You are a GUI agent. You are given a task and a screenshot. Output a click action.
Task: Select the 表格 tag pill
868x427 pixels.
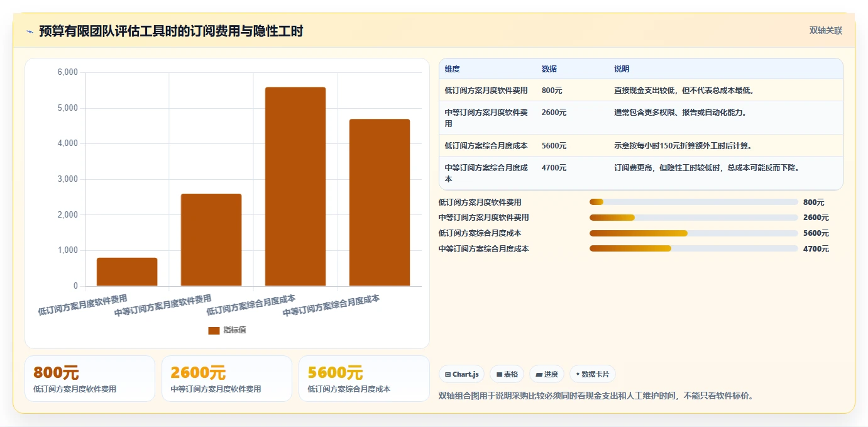point(507,374)
